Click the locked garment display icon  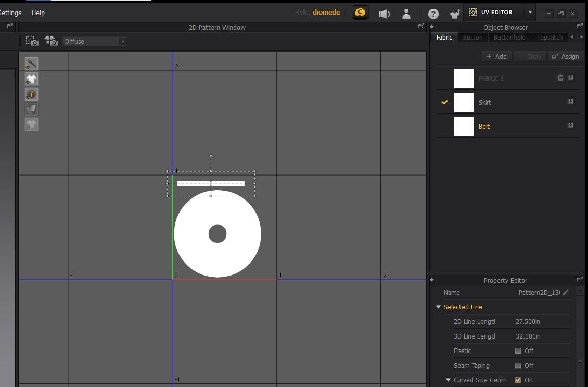click(x=31, y=124)
